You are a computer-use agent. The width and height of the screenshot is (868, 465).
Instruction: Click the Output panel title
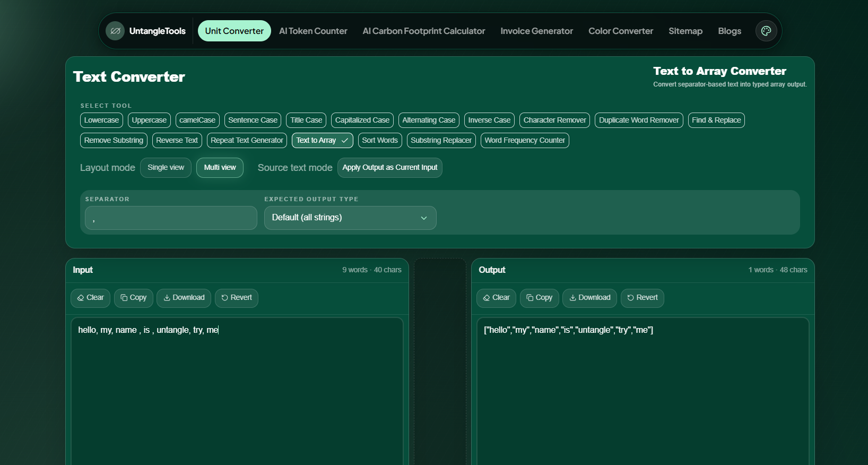[x=492, y=270]
